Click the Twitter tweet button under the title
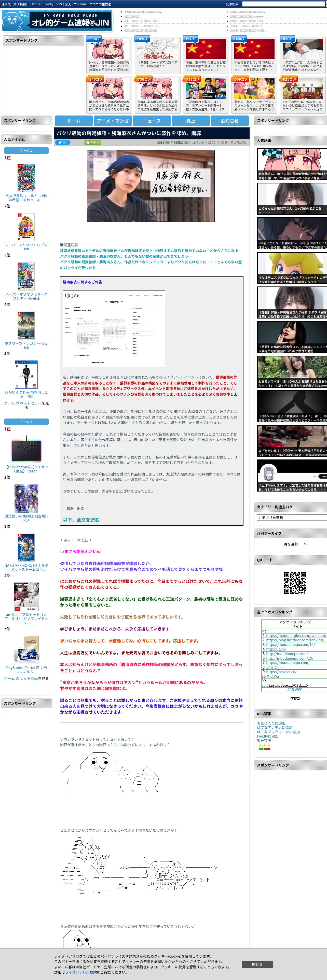The height and width of the screenshot is (980, 327). point(63,142)
